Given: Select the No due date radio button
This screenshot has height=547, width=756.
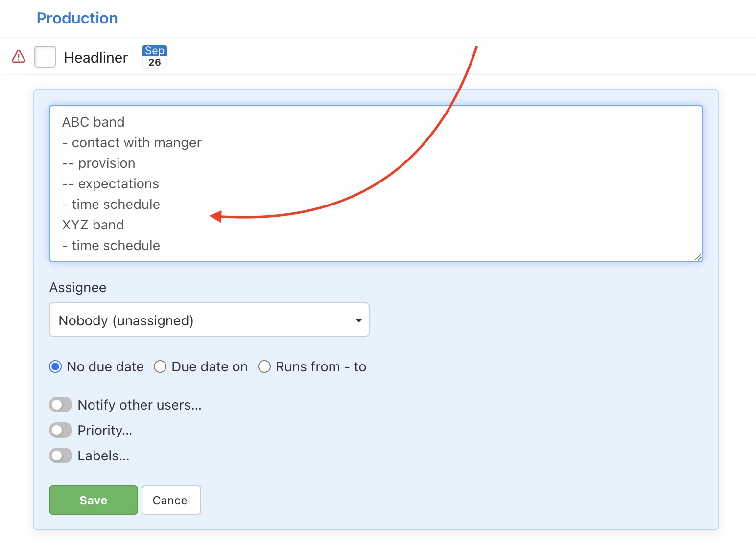Looking at the screenshot, I should point(55,366).
